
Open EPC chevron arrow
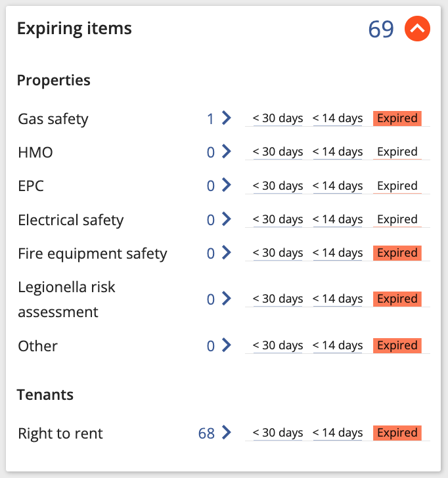pyautogui.click(x=226, y=185)
